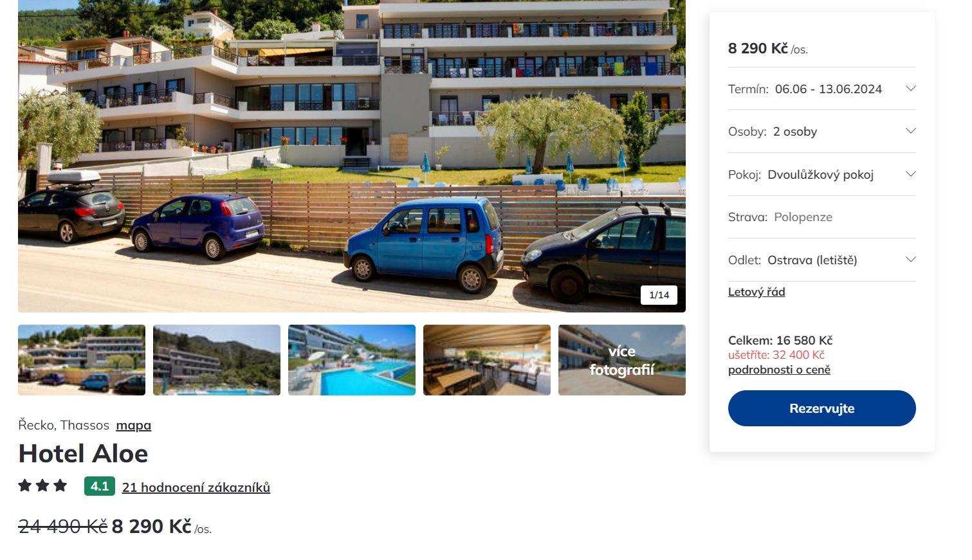972x560 pixels.
Task: Click the main hotel photo
Action: click(x=352, y=156)
